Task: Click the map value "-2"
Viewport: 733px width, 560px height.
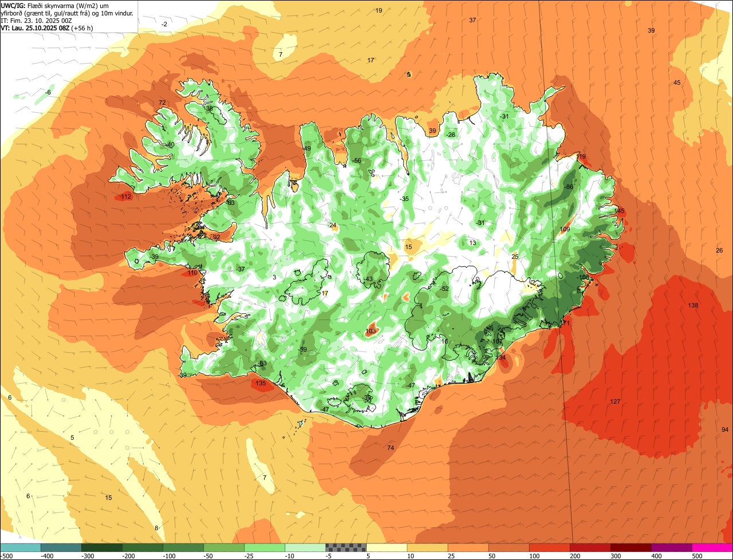Action: pos(164,24)
